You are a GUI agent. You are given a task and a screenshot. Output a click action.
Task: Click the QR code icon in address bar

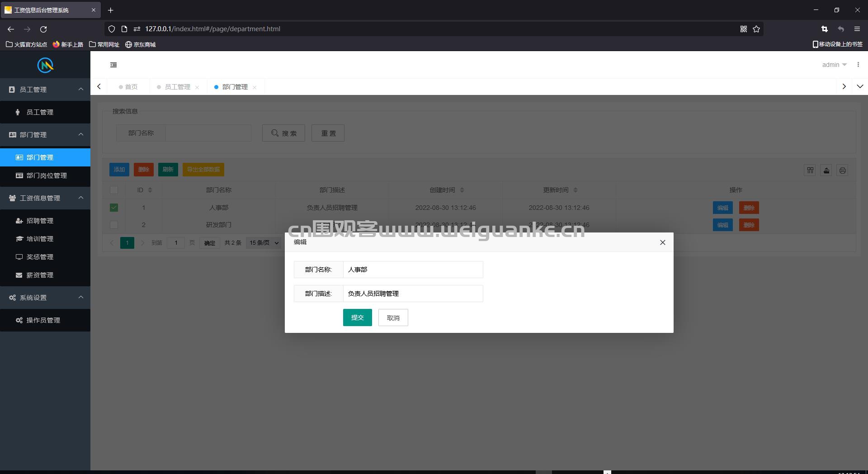click(743, 29)
